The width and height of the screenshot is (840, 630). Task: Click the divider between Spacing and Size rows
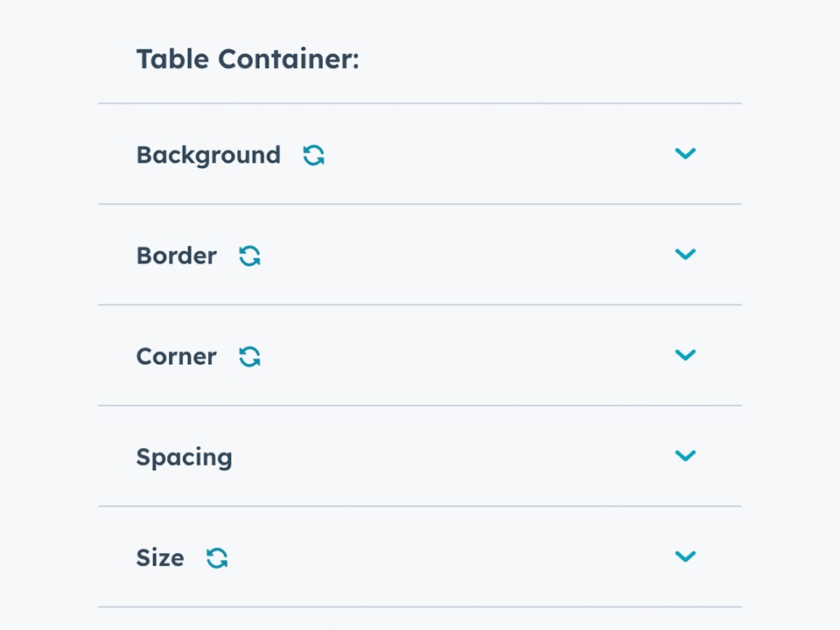tap(420, 506)
